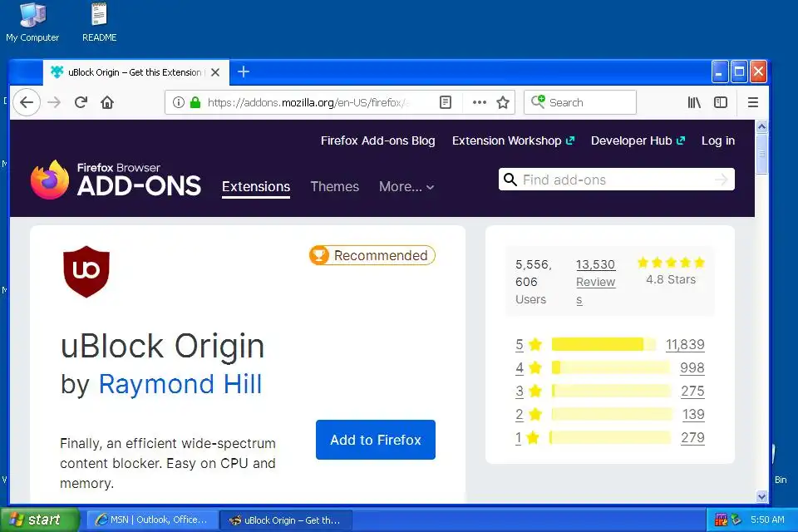This screenshot has width=798, height=532.
Task: Click the five-star rating icons
Action: click(671, 262)
